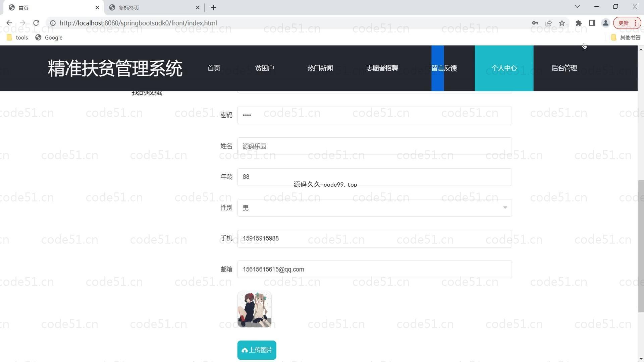Open Chrome's three-dot menu in update button
Screen dimensions: 644x362
(635, 23)
